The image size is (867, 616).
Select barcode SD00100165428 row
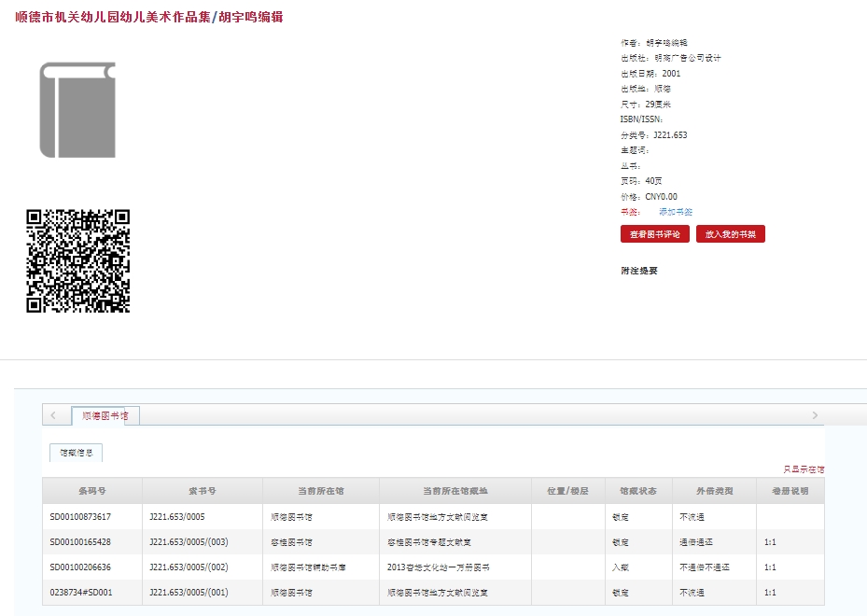point(80,541)
